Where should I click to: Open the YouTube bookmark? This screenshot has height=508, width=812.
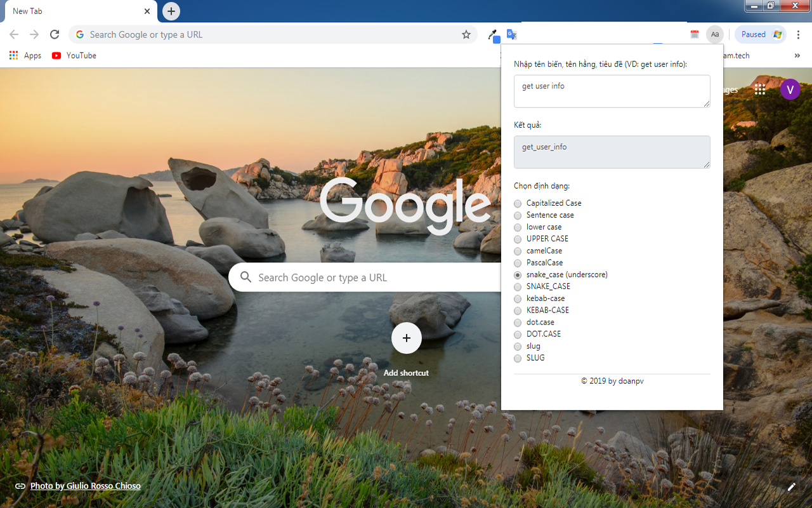click(74, 56)
